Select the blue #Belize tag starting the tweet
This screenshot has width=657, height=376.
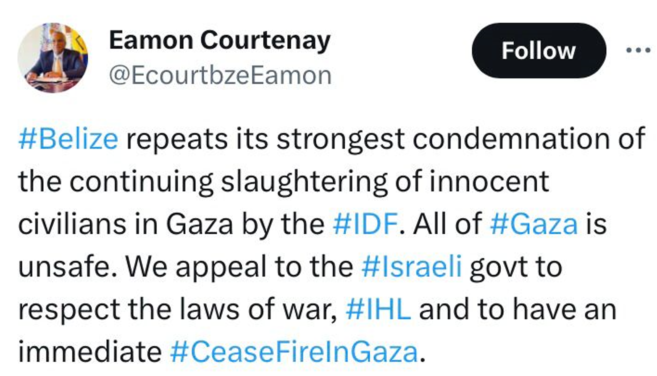[68, 139]
